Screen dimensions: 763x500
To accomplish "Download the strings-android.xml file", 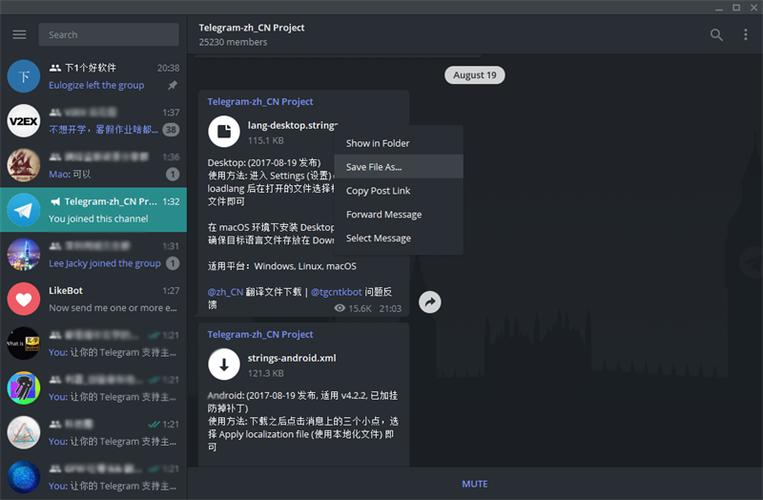I will pyautogui.click(x=224, y=364).
